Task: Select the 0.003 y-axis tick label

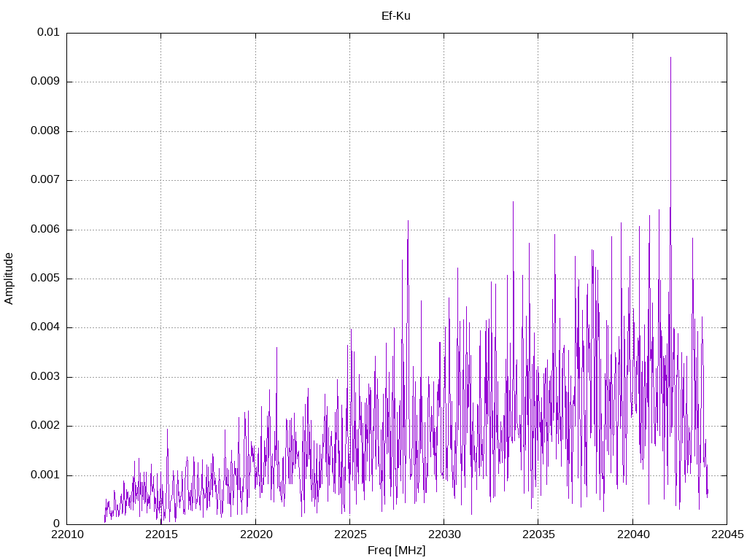Action: pyautogui.click(x=44, y=377)
